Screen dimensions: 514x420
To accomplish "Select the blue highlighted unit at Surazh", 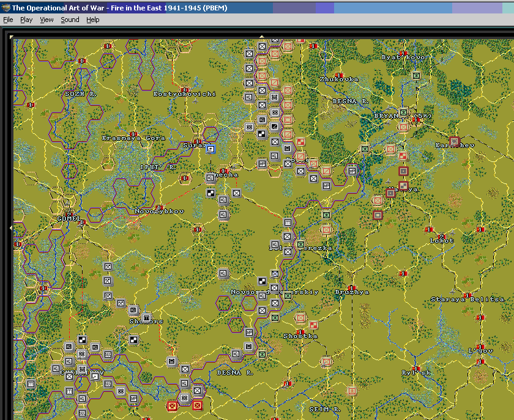I will coord(210,149).
